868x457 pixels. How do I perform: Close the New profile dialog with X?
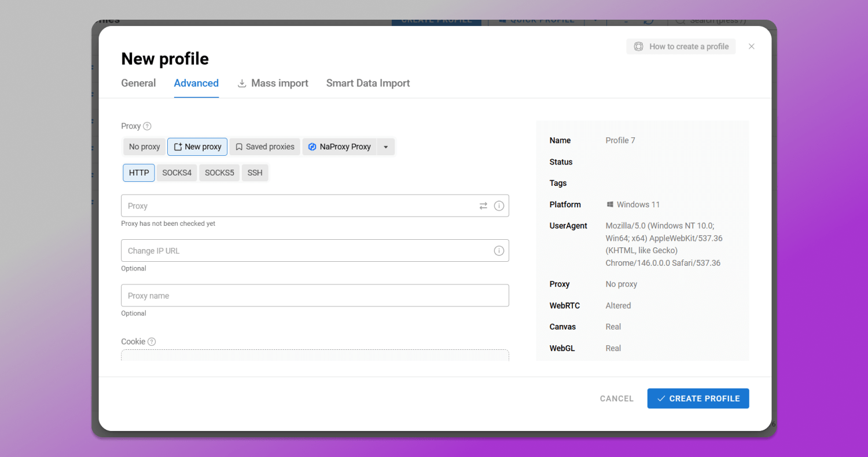click(x=751, y=46)
